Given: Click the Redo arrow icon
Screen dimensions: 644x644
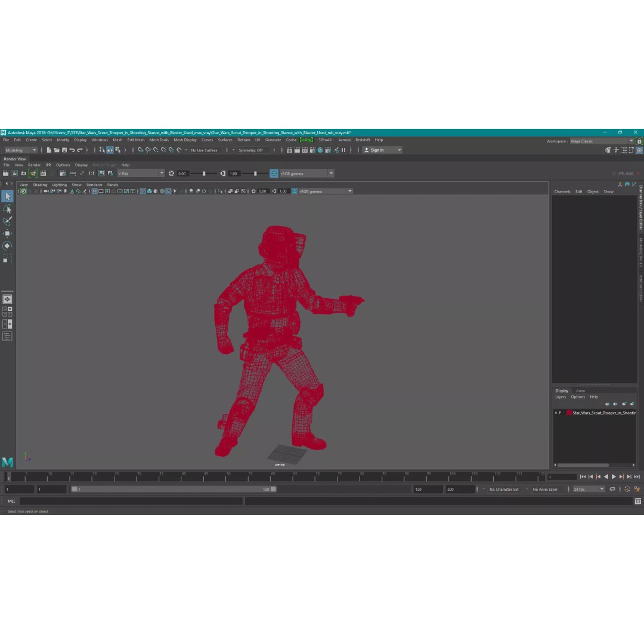Looking at the screenshot, I should point(80,150).
